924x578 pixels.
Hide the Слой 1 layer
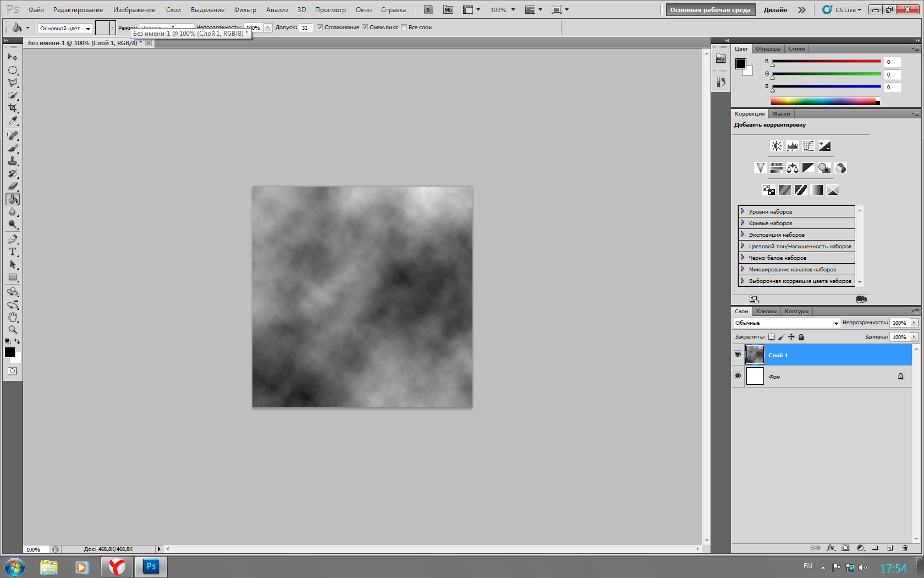coord(738,355)
